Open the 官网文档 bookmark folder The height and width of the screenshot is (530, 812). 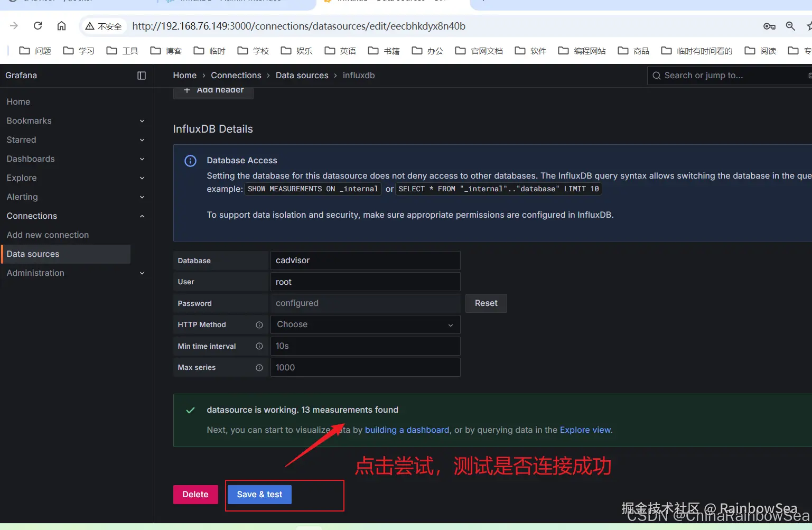479,51
